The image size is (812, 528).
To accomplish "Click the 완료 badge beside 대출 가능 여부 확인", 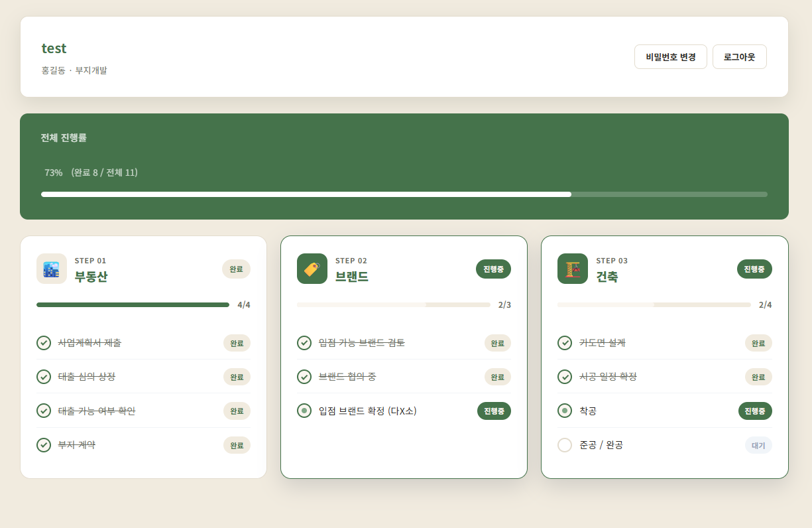I will [x=237, y=411].
